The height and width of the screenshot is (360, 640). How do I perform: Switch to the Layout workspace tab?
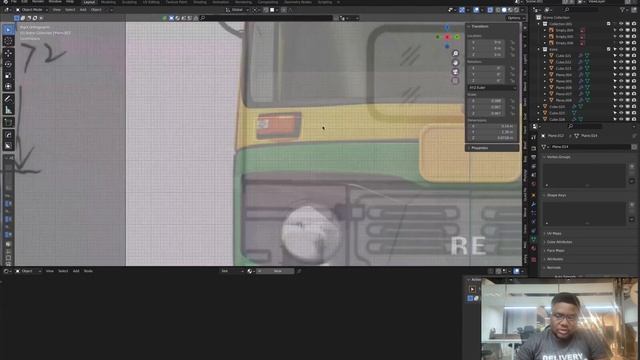coord(89,2)
